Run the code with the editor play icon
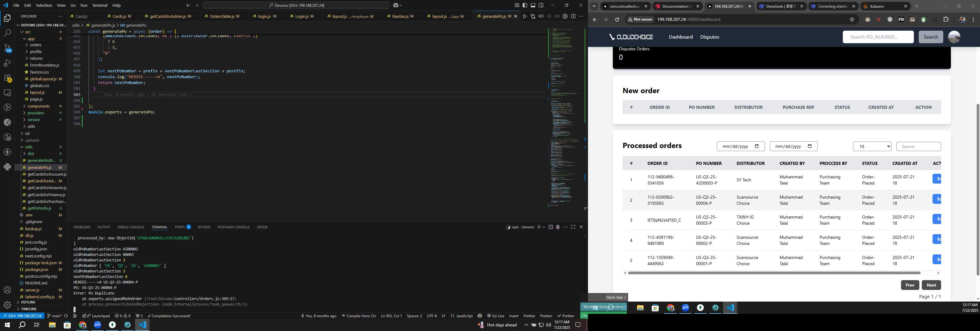 pyautogui.click(x=525, y=16)
